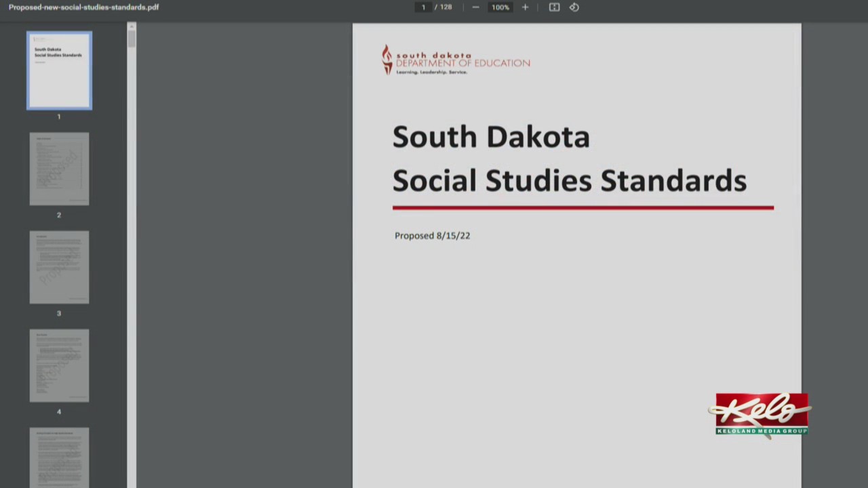The image size is (868, 488).
Task: Open page 2 thumbnail in the sidebar
Action: click(59, 168)
